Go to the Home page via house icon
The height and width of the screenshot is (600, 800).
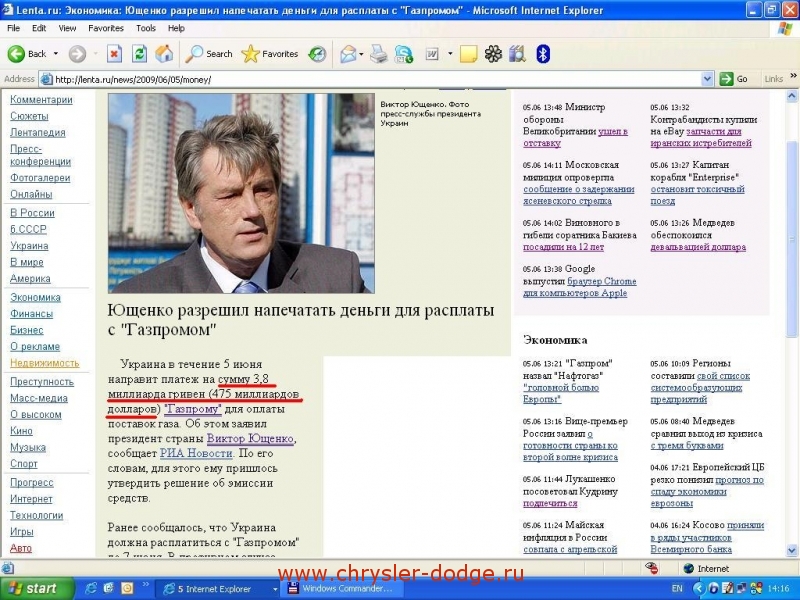(164, 54)
